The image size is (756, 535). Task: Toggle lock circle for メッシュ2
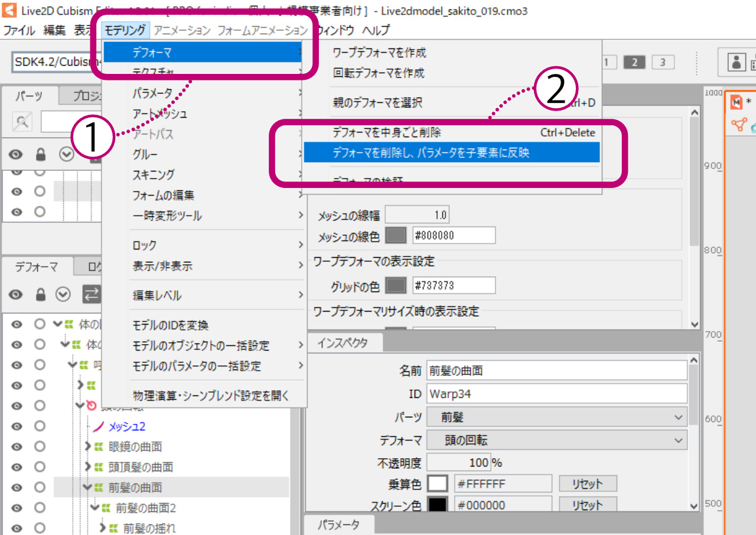(x=40, y=426)
